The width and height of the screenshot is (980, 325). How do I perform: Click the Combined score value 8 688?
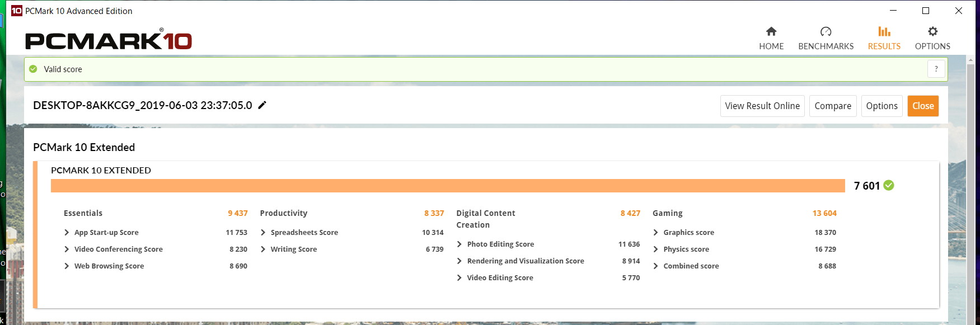827,266
